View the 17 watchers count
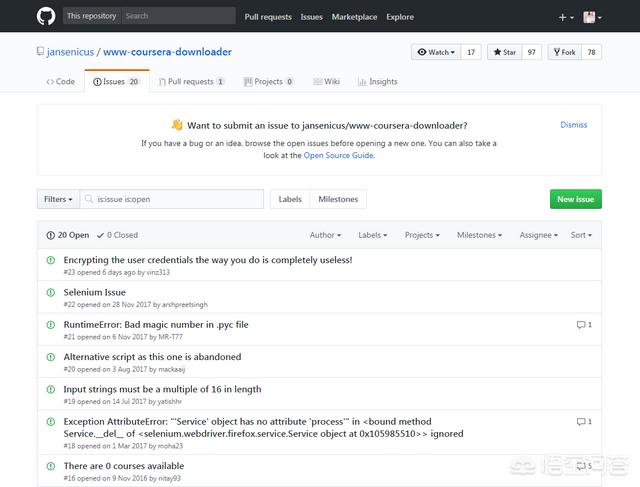The width and height of the screenshot is (640, 487). coord(471,52)
